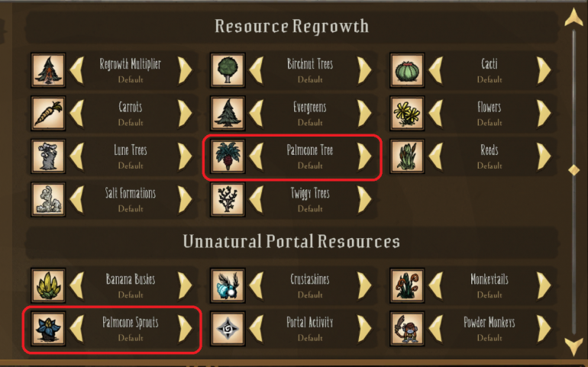Click the Birchnut Trees icon
This screenshot has width=588, height=367.
click(x=228, y=70)
